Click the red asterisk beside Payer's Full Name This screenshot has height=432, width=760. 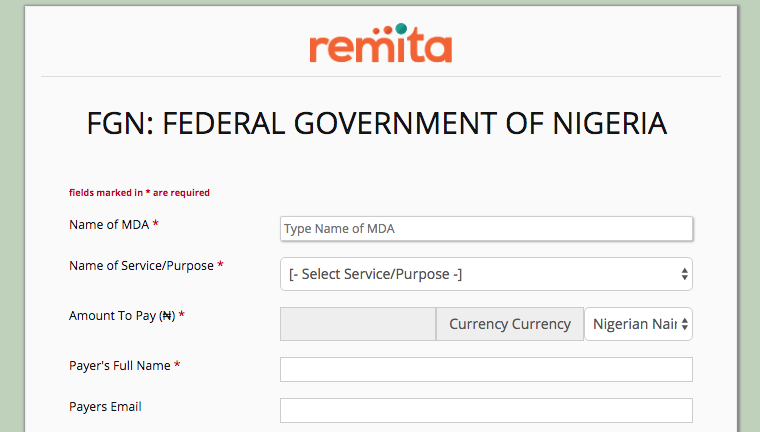tap(177, 367)
